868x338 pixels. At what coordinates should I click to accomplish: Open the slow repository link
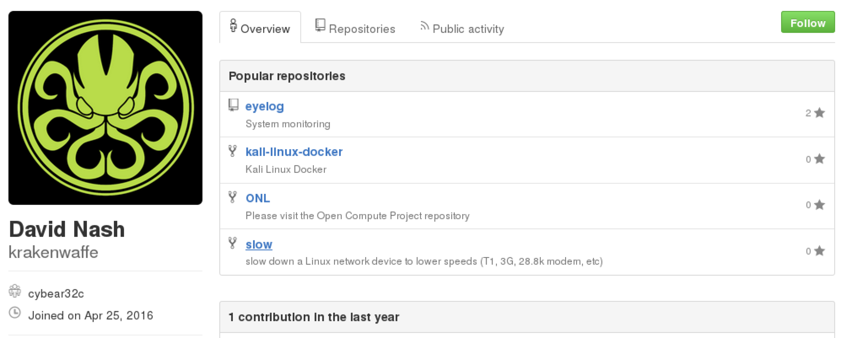pyautogui.click(x=259, y=244)
